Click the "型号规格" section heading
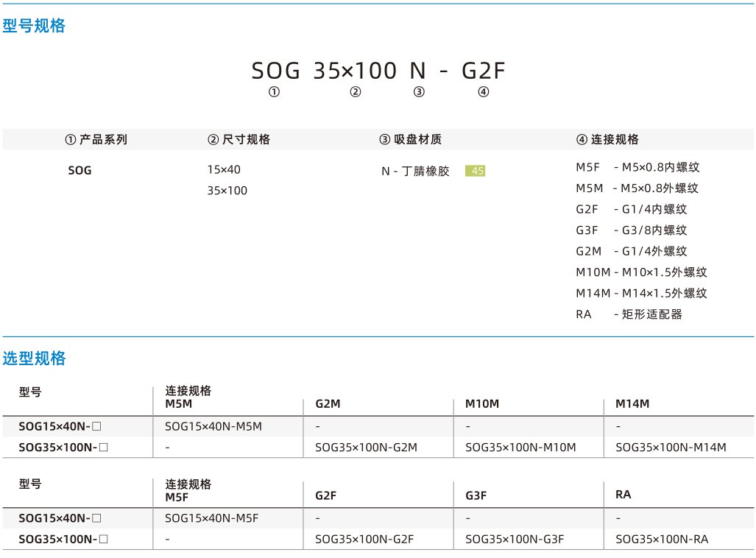This screenshot has height=558, width=756. (x=34, y=26)
